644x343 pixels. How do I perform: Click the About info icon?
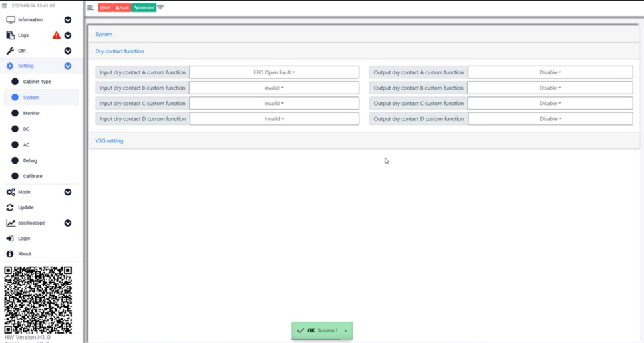[x=10, y=254]
